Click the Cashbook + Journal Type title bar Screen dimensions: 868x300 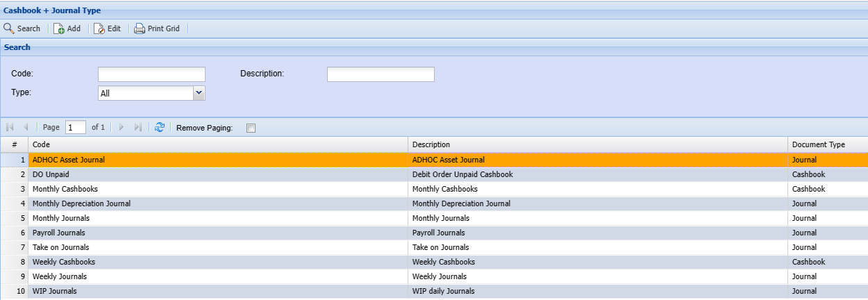coord(434,10)
